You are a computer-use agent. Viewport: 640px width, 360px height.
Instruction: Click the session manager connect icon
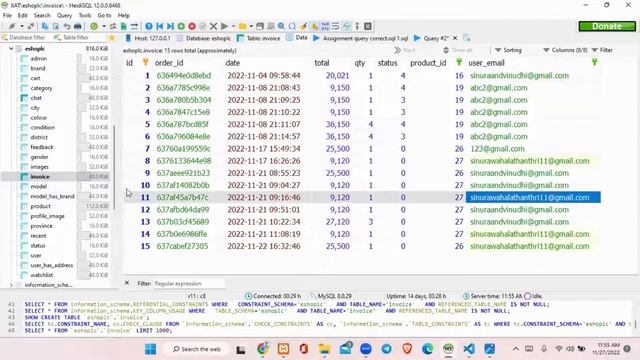pyautogui.click(x=12, y=26)
